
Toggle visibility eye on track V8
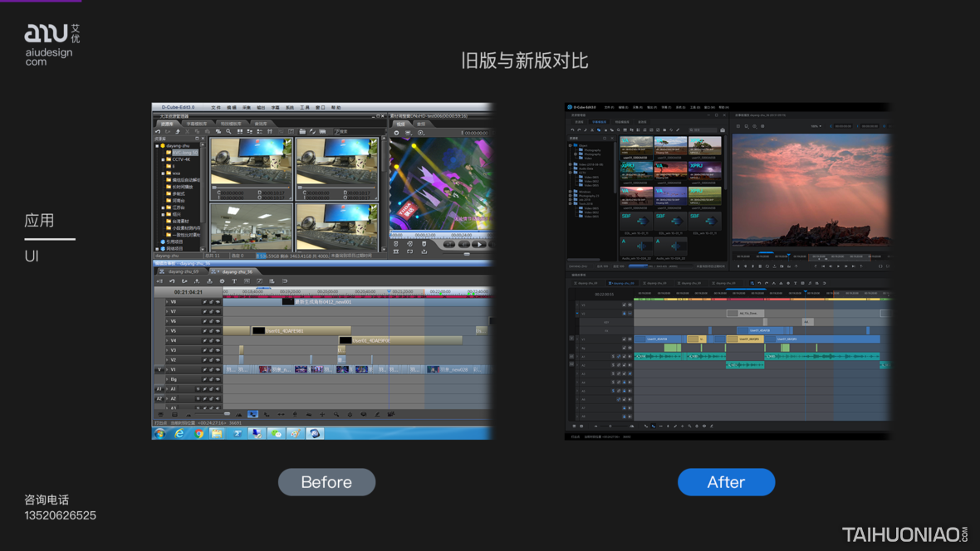[218, 302]
